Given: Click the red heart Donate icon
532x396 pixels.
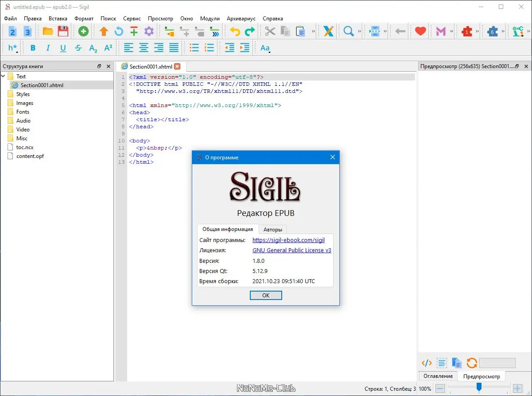Looking at the screenshot, I should point(420,31).
